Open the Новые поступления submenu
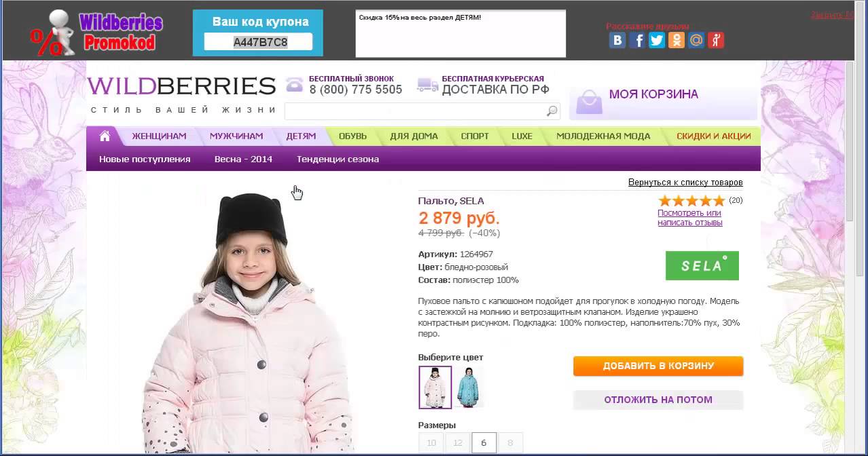Image resolution: width=868 pixels, height=456 pixels. coord(145,159)
